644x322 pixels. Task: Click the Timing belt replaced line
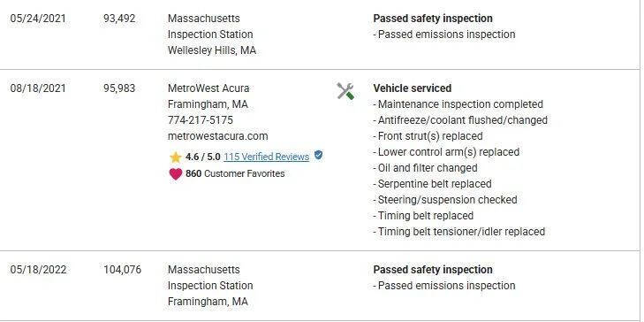point(423,216)
